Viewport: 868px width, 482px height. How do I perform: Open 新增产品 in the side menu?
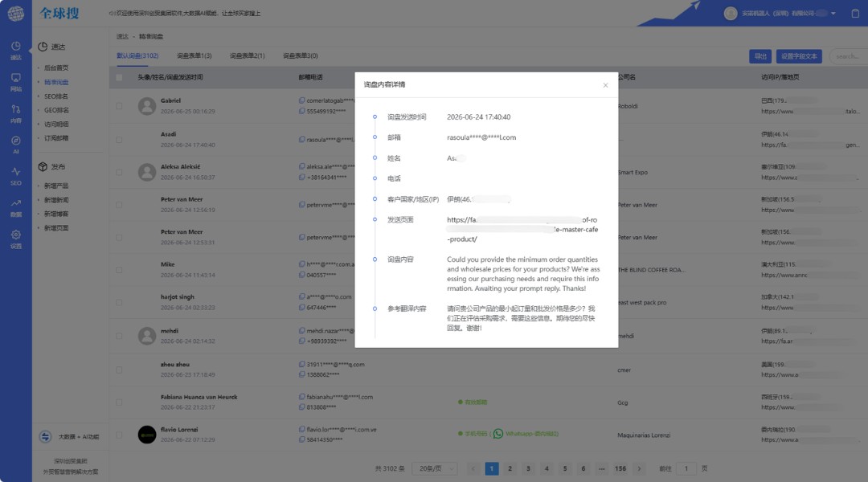click(56, 186)
